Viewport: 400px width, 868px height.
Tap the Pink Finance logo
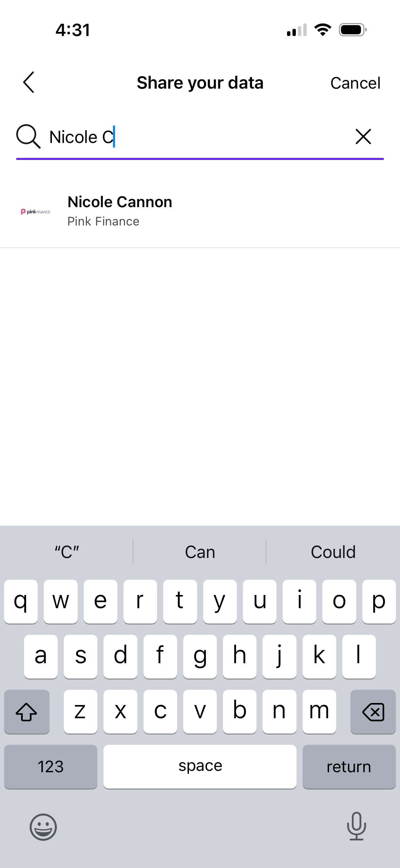[x=36, y=212]
